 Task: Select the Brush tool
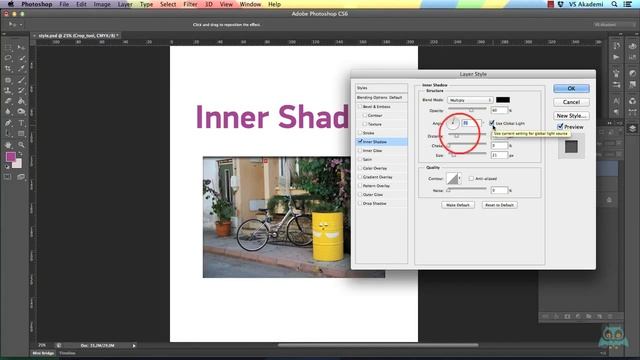click(x=21, y=80)
